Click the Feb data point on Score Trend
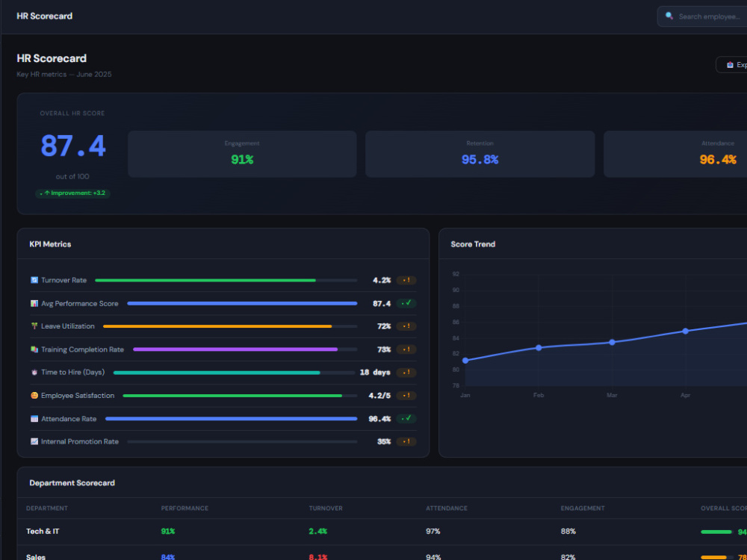This screenshot has width=747, height=560. (539, 348)
